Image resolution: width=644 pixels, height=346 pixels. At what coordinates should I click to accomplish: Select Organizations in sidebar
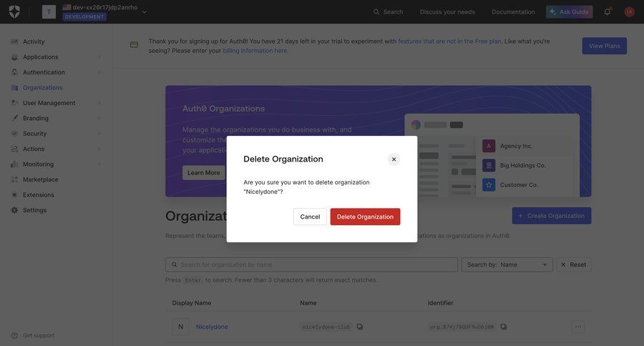tap(43, 87)
